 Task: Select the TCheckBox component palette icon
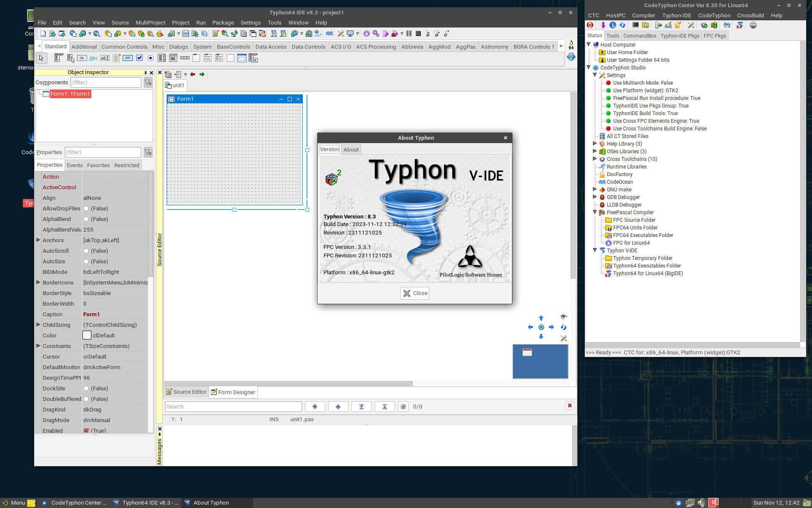tap(139, 58)
